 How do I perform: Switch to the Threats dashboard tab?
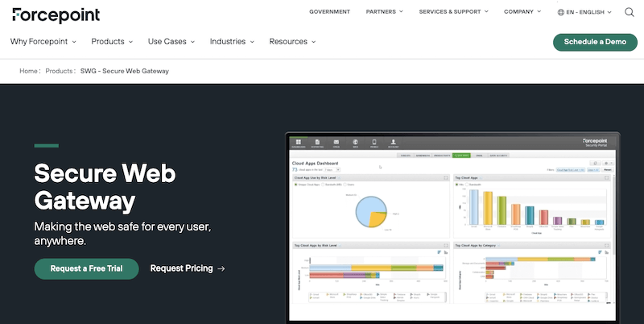tap(406, 156)
